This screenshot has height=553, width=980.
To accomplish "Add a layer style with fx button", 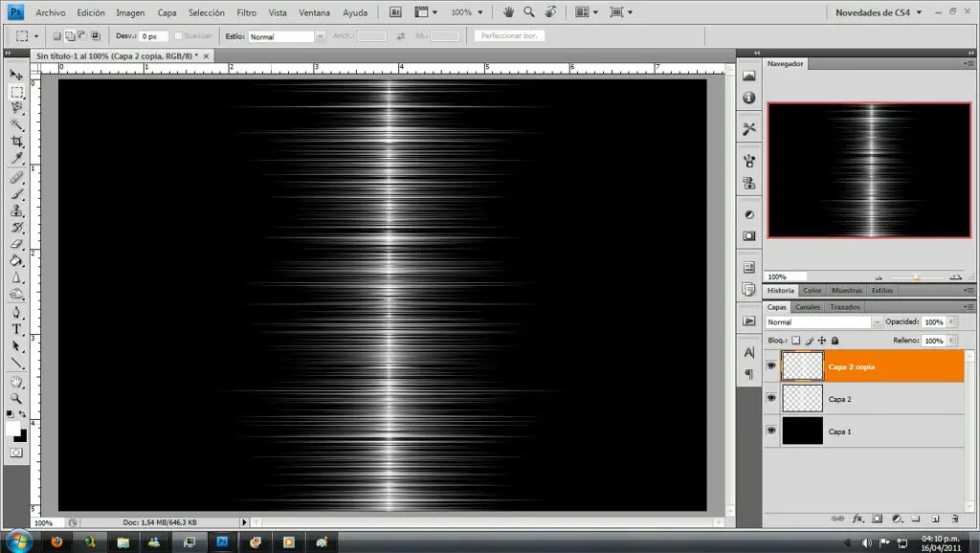I will click(x=858, y=518).
